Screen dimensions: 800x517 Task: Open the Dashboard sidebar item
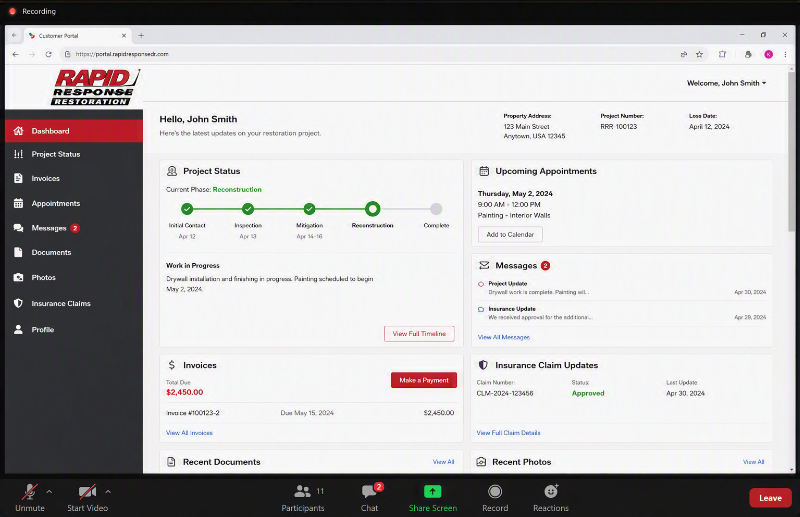coord(74,131)
